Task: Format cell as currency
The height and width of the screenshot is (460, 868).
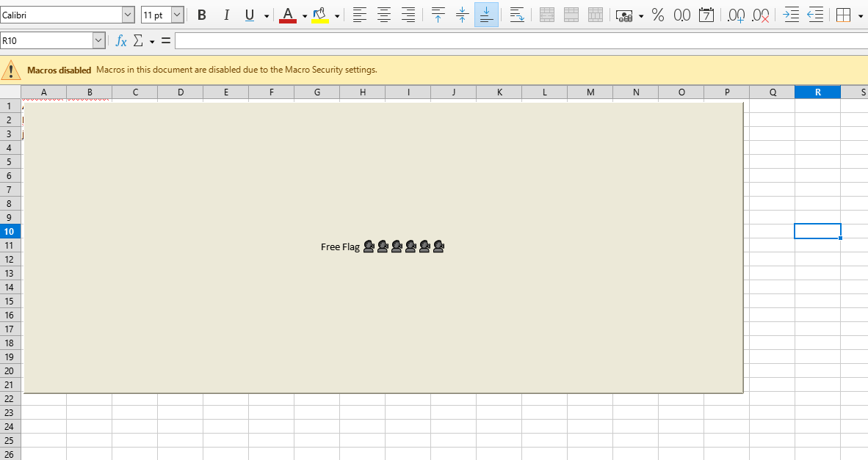Action: [624, 15]
